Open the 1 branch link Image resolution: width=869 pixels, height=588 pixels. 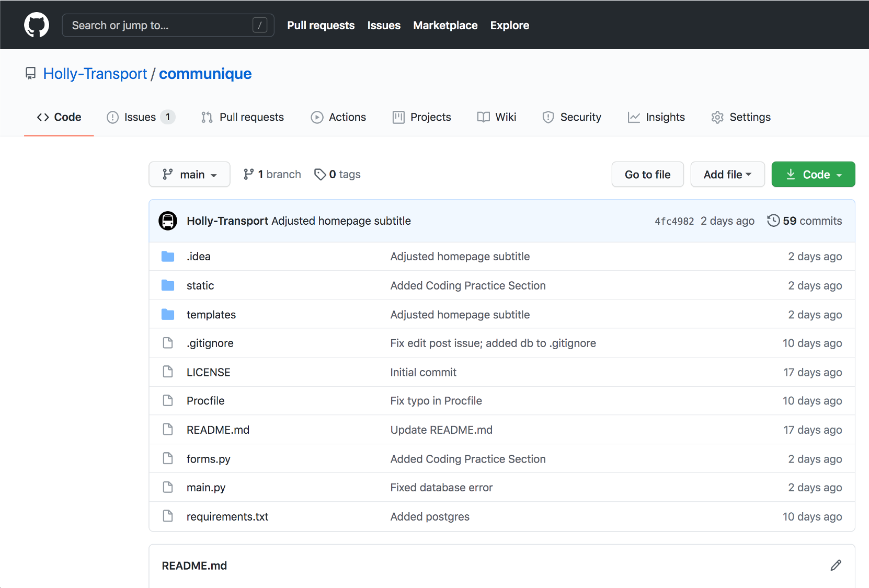(272, 174)
